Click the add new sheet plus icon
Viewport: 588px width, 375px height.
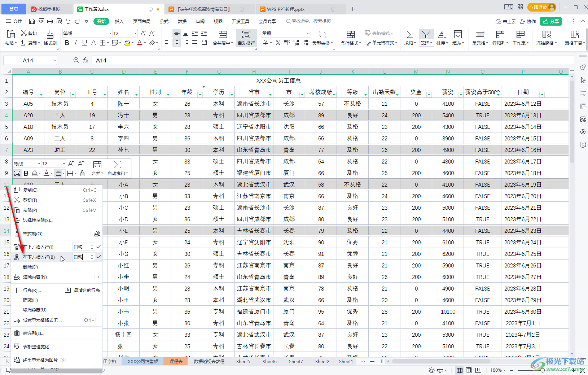click(372, 361)
